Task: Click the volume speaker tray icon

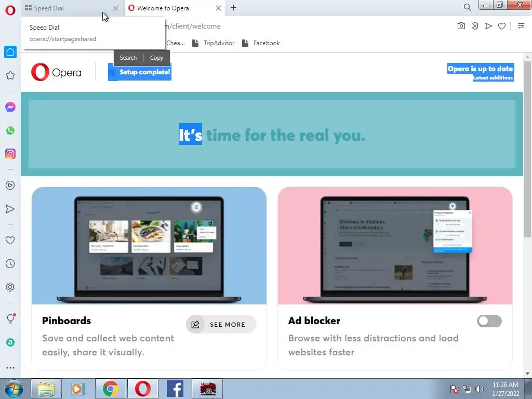Action: coord(480,389)
